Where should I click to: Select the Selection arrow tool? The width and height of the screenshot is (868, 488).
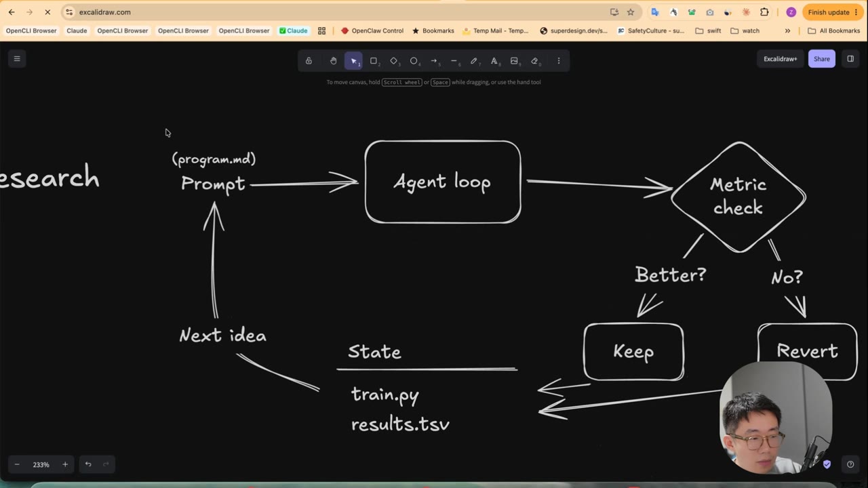[353, 61]
